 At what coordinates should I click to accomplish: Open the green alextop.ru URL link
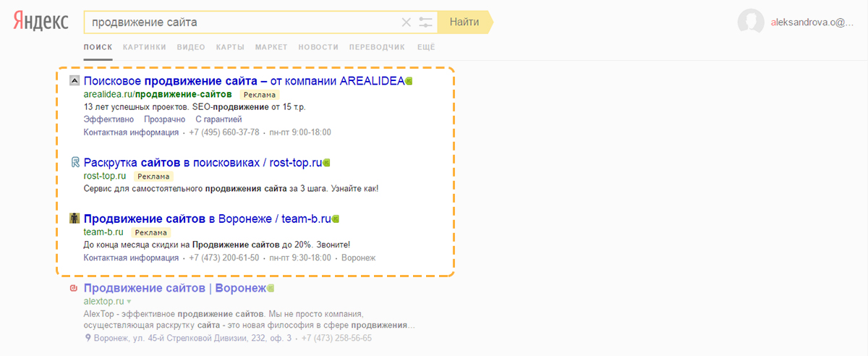(x=103, y=301)
